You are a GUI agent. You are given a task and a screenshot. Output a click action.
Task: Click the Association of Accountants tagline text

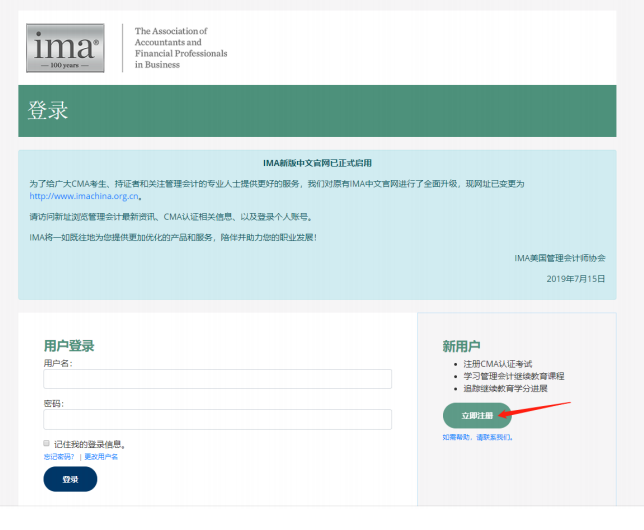click(x=180, y=47)
